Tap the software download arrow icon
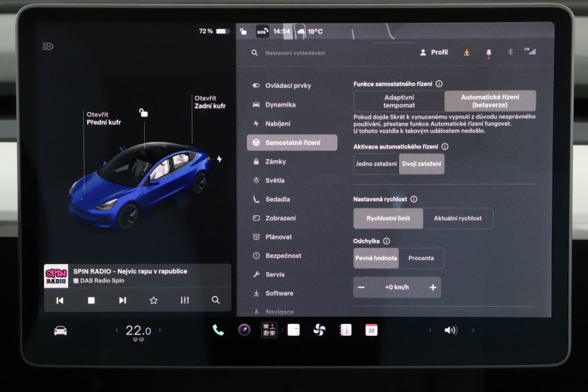The height and width of the screenshot is (392, 588). [467, 53]
